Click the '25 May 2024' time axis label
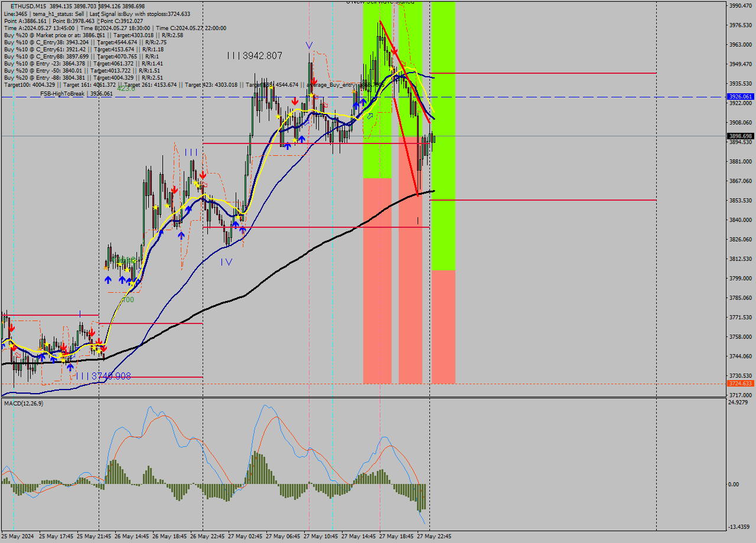The image size is (756, 543). [x=18, y=537]
